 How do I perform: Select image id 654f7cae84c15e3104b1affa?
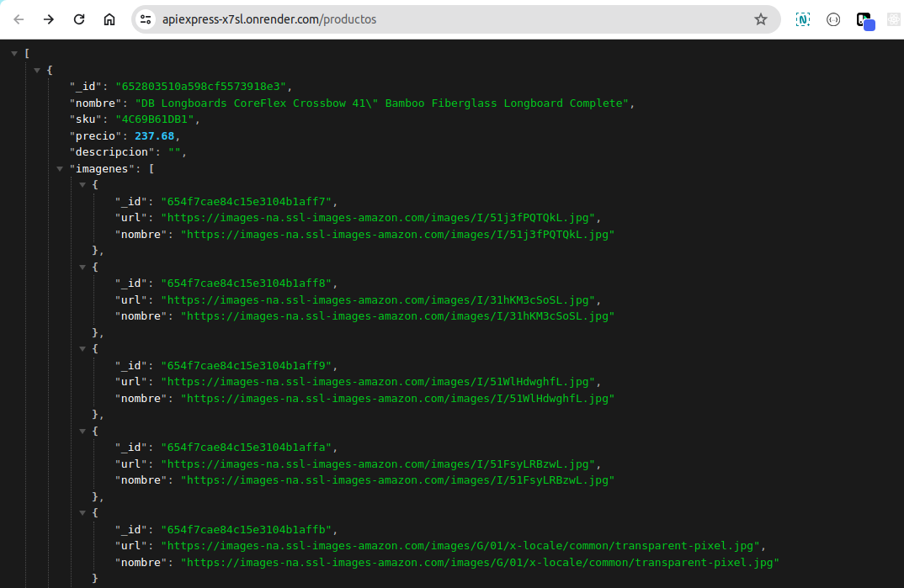click(246, 448)
